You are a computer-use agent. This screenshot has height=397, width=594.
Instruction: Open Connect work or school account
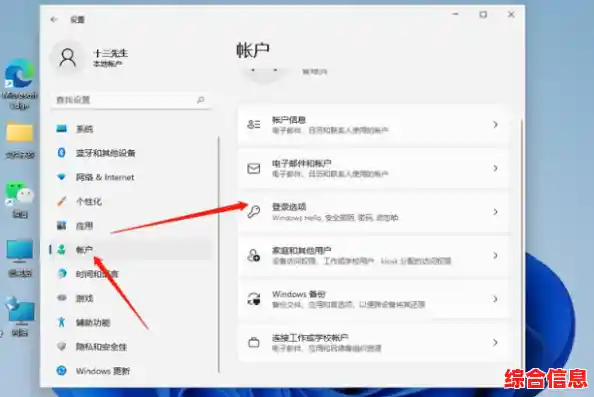tap(373, 342)
